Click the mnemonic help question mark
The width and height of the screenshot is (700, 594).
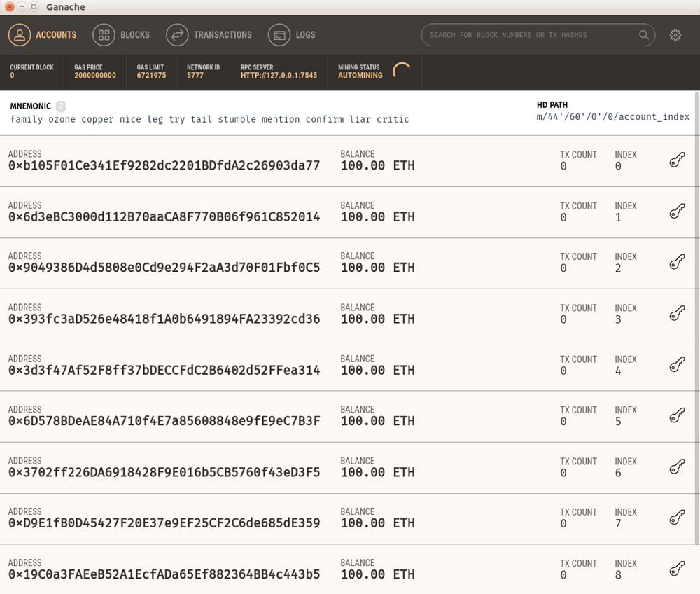click(x=61, y=106)
